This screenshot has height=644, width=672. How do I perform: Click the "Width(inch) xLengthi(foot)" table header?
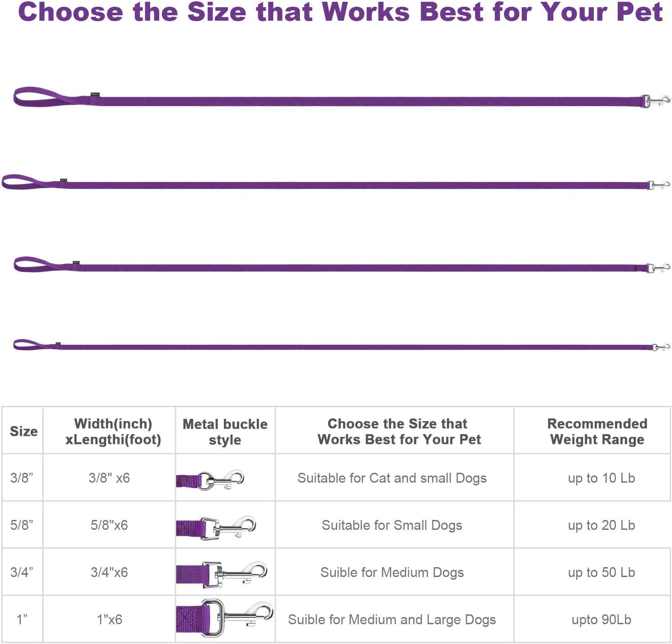(113, 431)
